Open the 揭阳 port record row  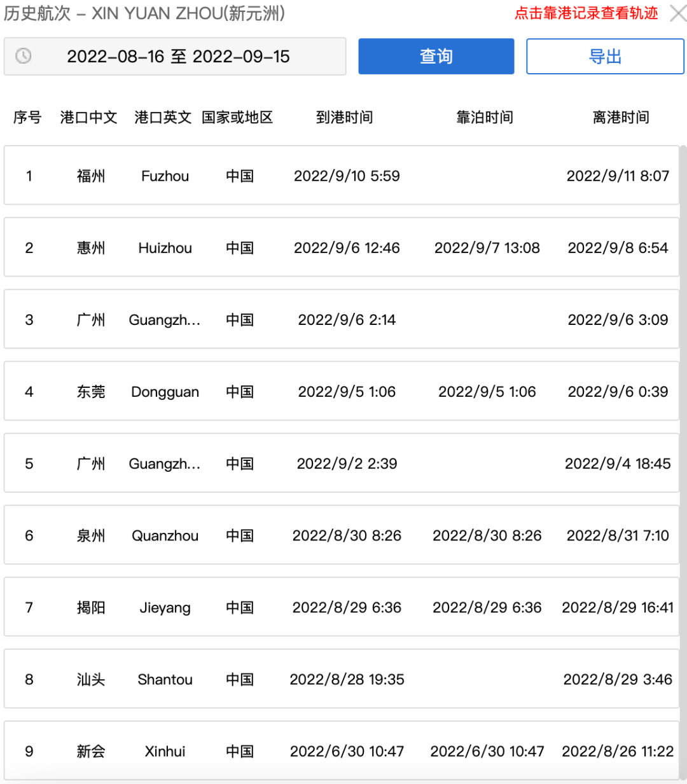[x=342, y=607]
